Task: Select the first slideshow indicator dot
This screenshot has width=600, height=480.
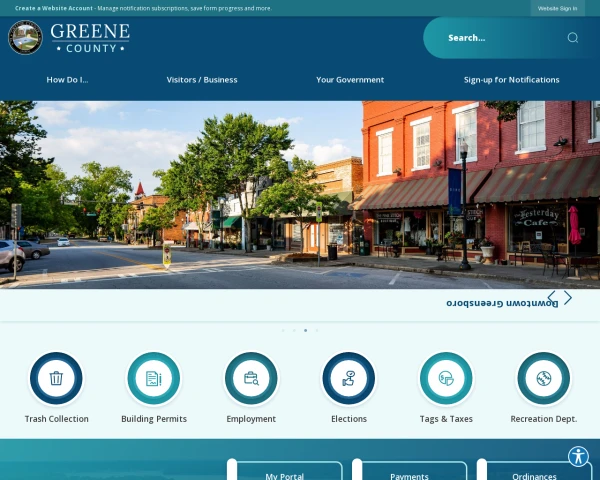Action: [283, 330]
